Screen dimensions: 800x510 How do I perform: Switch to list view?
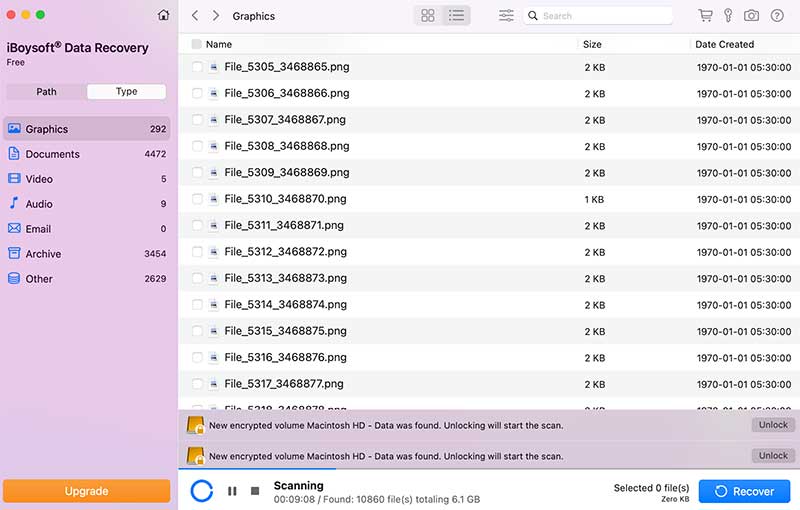pos(456,16)
